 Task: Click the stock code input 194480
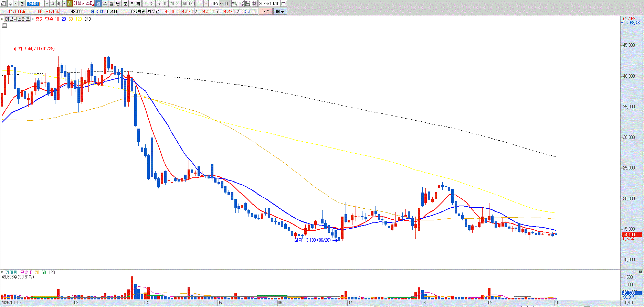[x=35, y=3]
